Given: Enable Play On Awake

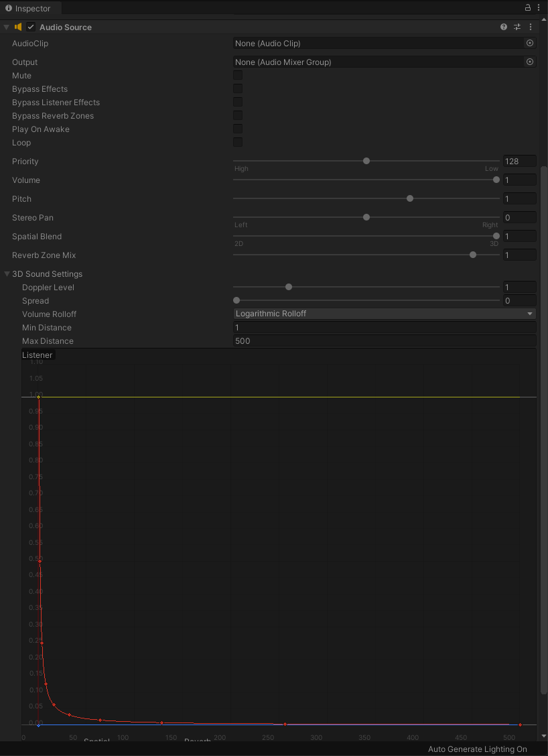Looking at the screenshot, I should click(x=238, y=129).
